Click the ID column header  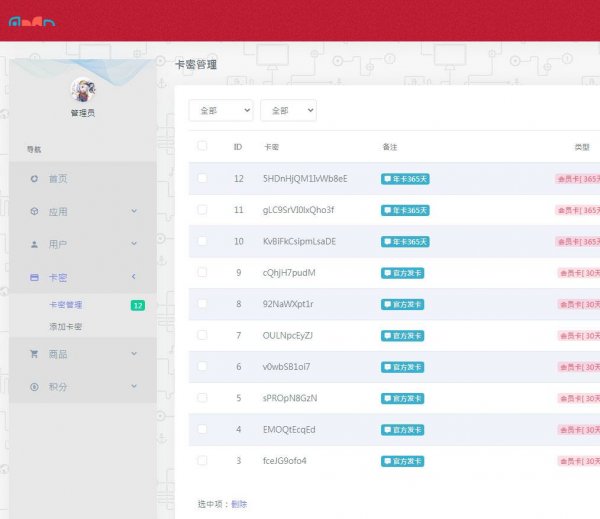tap(238, 147)
